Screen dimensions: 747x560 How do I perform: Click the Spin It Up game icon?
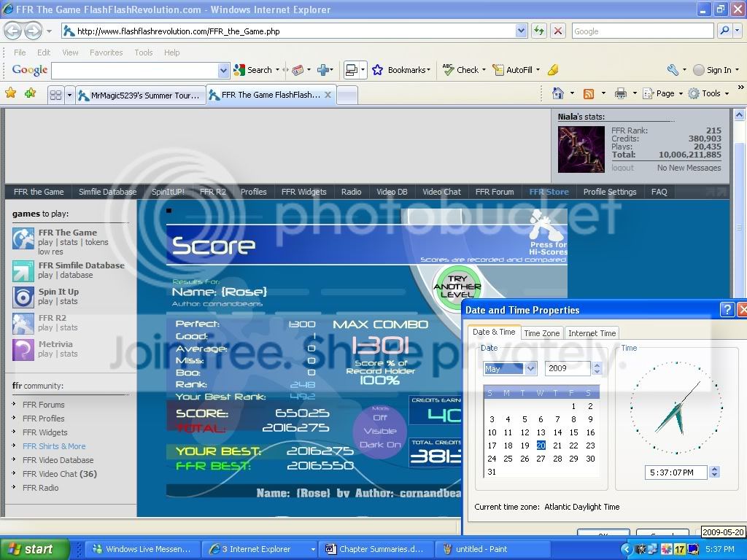[x=23, y=297]
